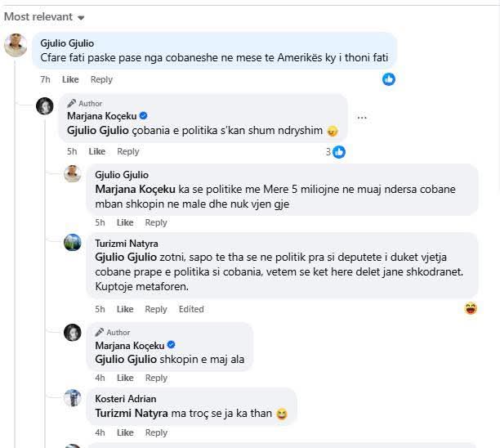This screenshot has width=500, height=448.
Task: Click the blue like reaction on Gjulio's top comment
Action: point(389,79)
